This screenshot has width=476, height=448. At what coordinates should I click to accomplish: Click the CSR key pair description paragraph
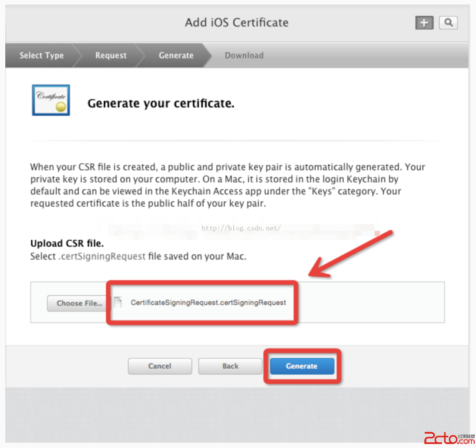pos(228,185)
